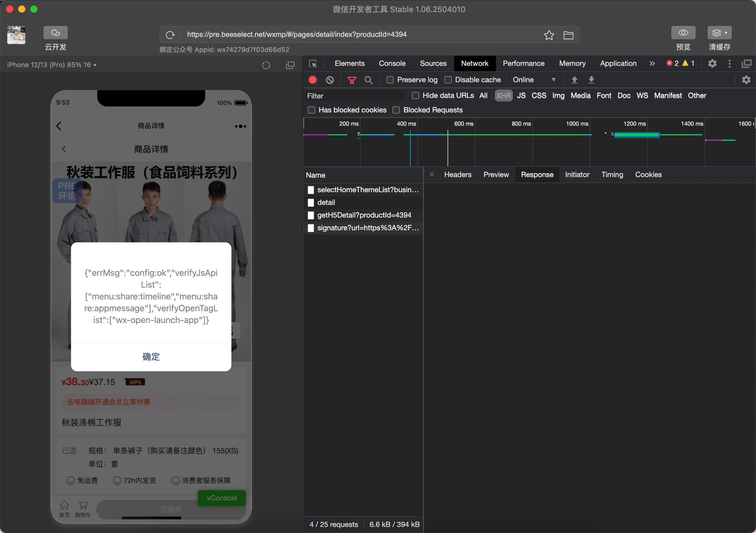The height and width of the screenshot is (533, 756).
Task: Open network search with the magnifier icon
Action: point(368,80)
